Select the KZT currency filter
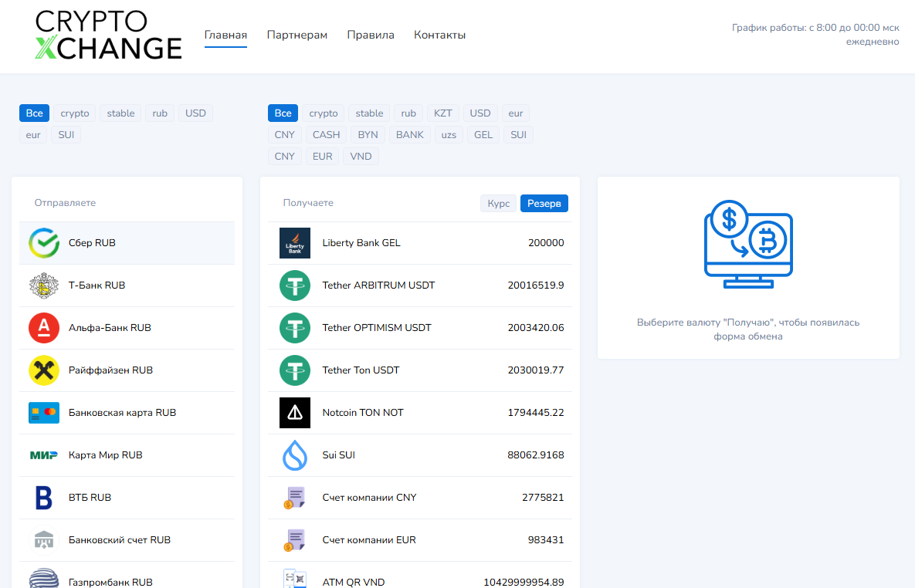 click(443, 113)
